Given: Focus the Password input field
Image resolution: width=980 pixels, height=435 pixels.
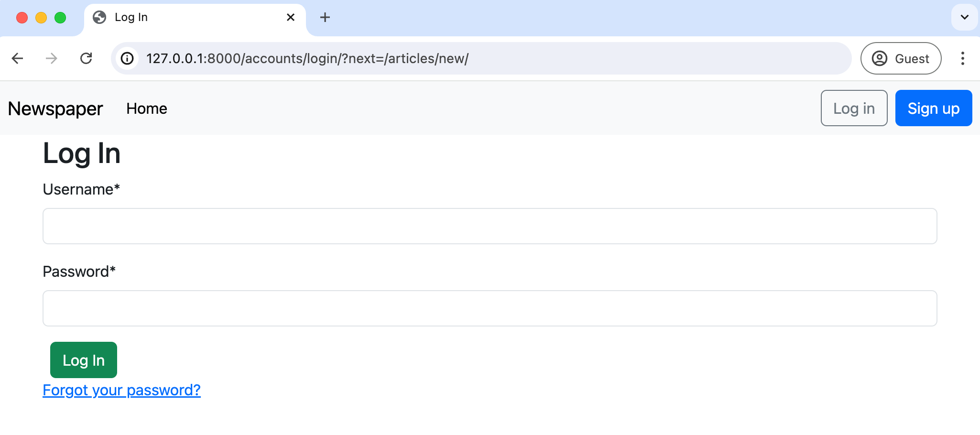Looking at the screenshot, I should pos(490,308).
